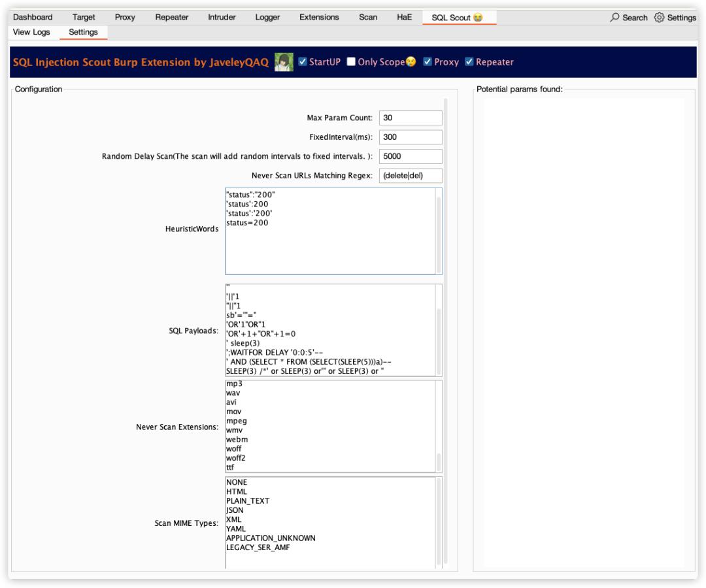Select the YAML MIME type line
Screen dimensions: 706x588
point(236,529)
